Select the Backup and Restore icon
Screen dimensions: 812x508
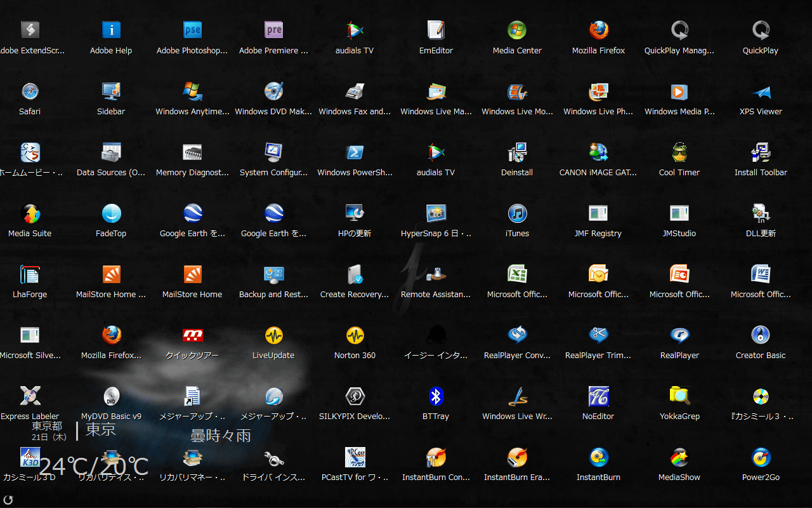(x=273, y=274)
